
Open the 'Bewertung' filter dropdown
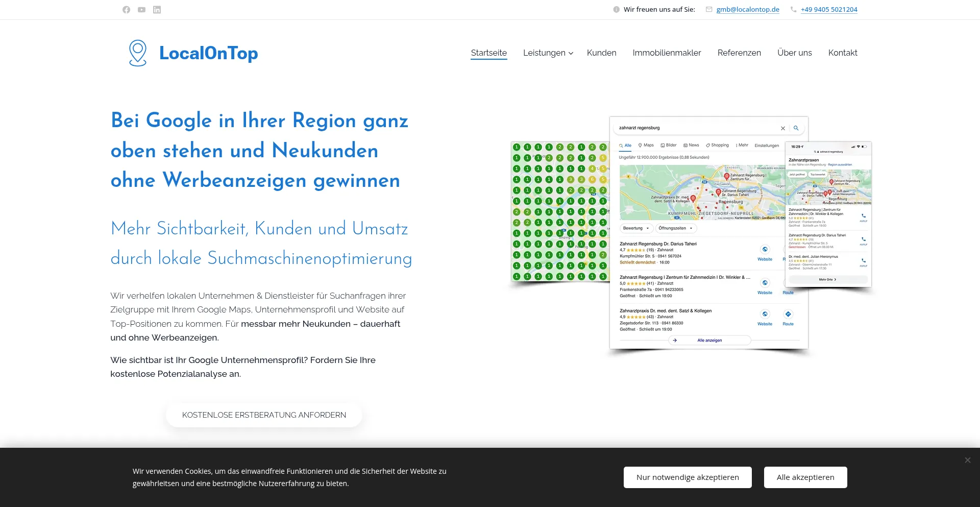[x=636, y=228]
